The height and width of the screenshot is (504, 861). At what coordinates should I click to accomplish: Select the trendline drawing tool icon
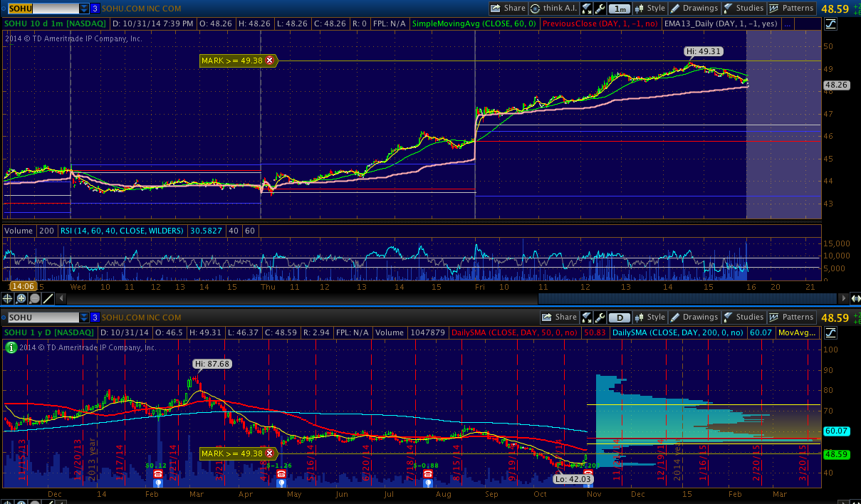47,299
